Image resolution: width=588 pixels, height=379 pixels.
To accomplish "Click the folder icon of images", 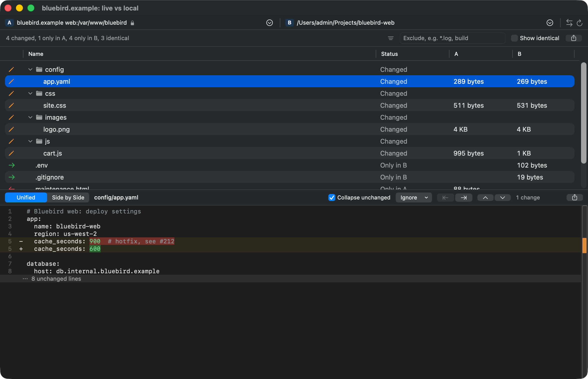I will point(39,117).
